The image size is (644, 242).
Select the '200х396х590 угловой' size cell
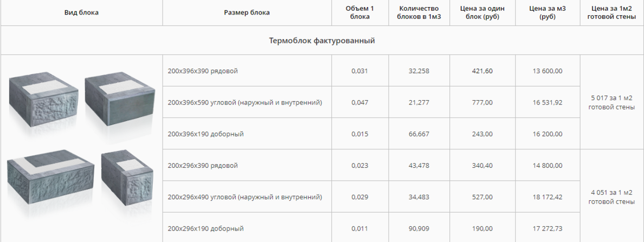pos(247,102)
